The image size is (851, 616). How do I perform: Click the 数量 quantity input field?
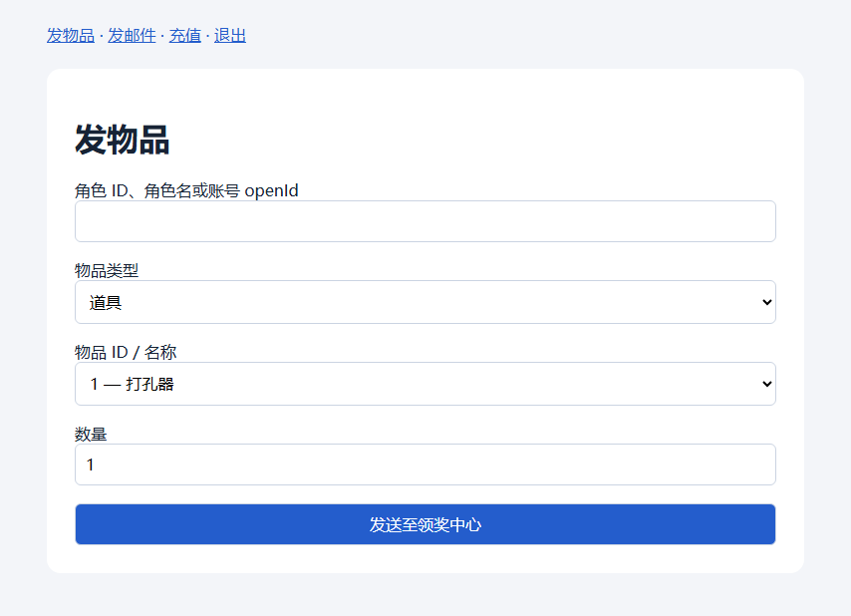coord(425,464)
